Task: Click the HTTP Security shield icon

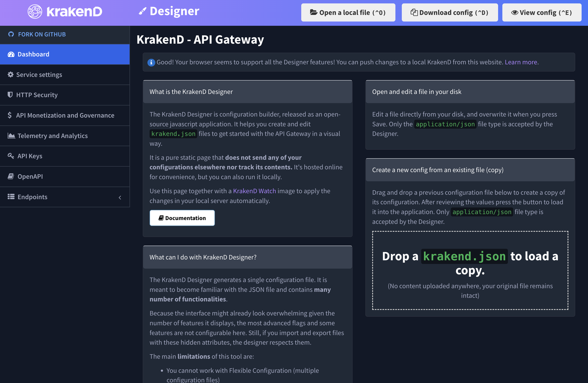Action: 10,95
